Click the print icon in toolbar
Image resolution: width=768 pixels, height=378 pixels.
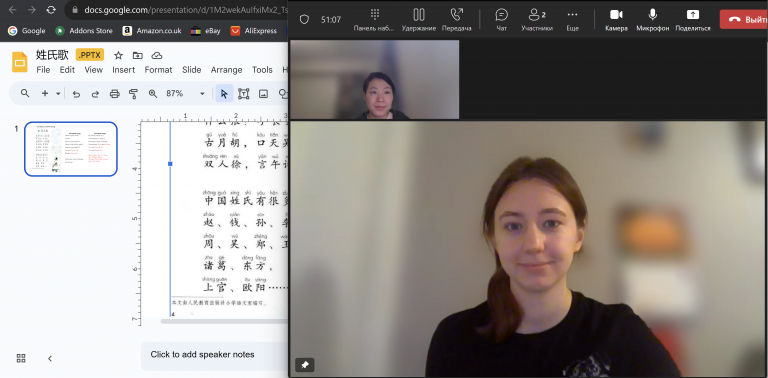click(x=114, y=94)
